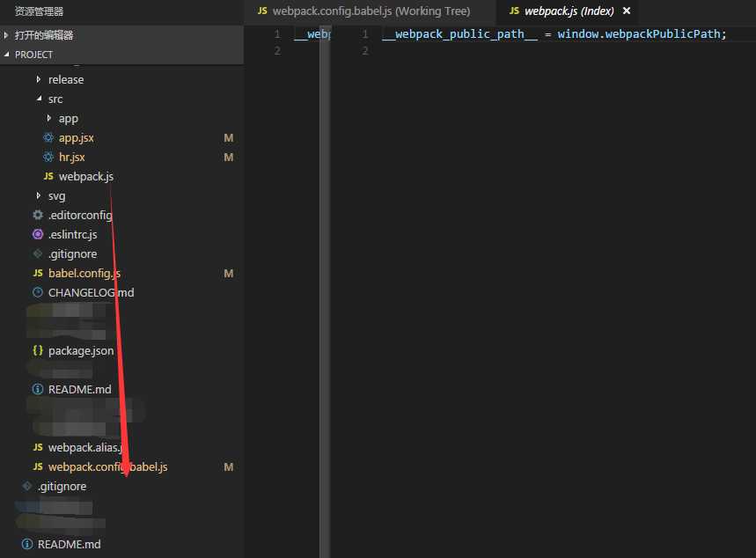Open the .editorconfig file
Screen dimensions: 756x558
(80, 215)
